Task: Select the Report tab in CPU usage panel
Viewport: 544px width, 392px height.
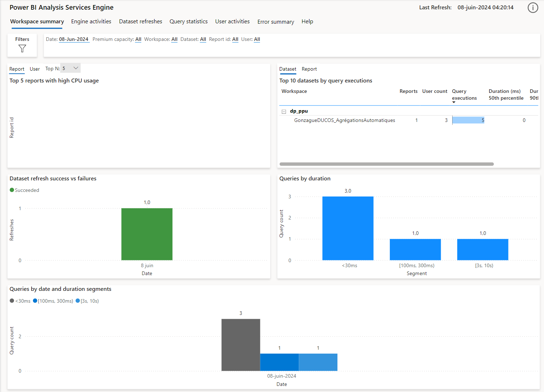Action: 17,69
